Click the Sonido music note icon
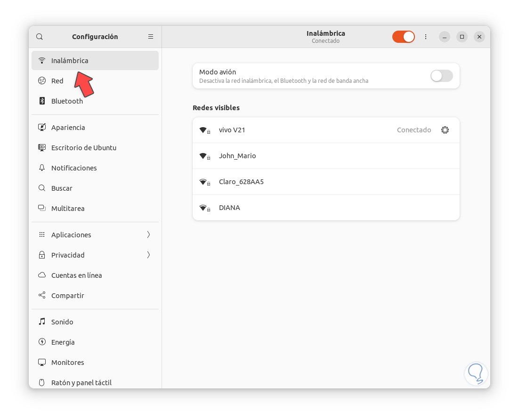The height and width of the screenshot is (420, 519). [x=42, y=322]
